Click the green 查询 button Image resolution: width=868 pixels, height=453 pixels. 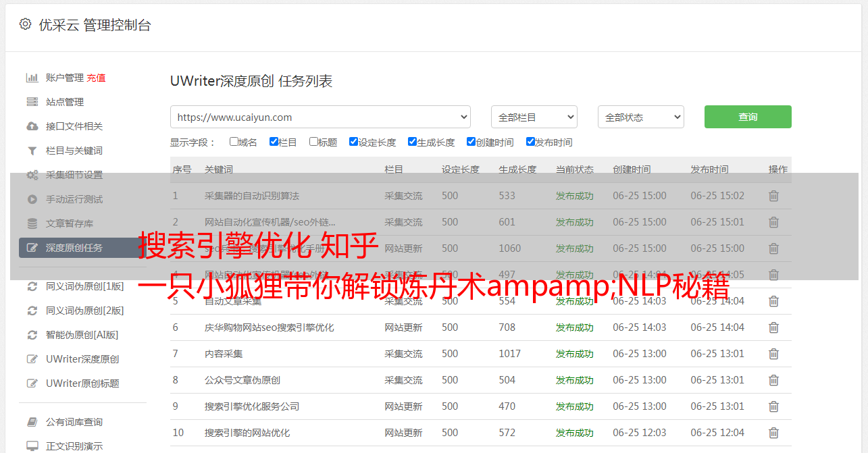[x=748, y=117]
